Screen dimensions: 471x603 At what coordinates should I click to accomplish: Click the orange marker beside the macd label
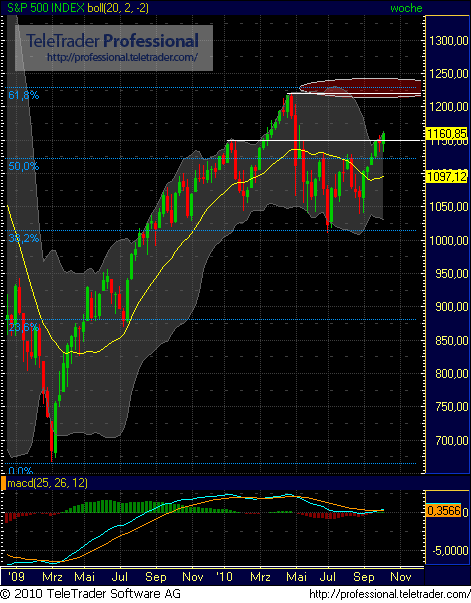pos(3,483)
